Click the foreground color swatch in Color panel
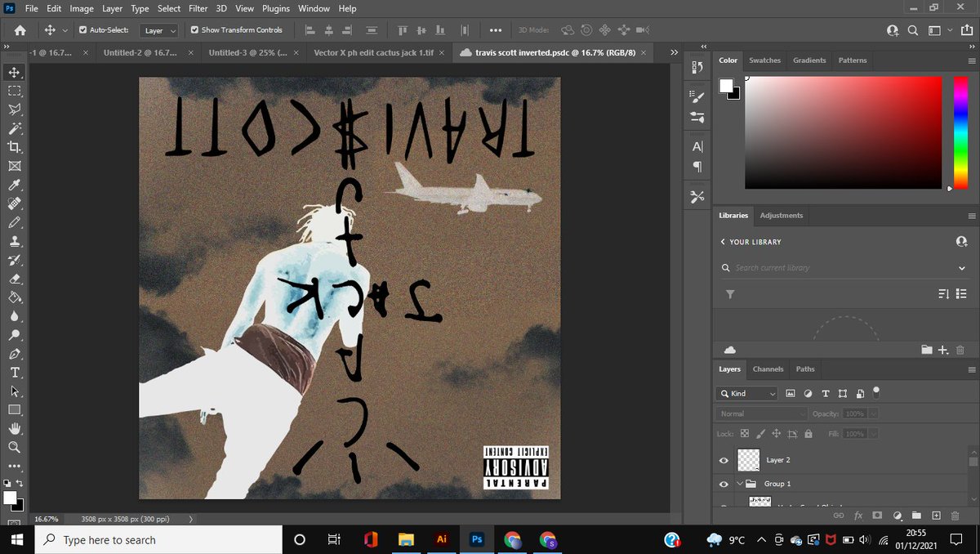 pos(726,86)
